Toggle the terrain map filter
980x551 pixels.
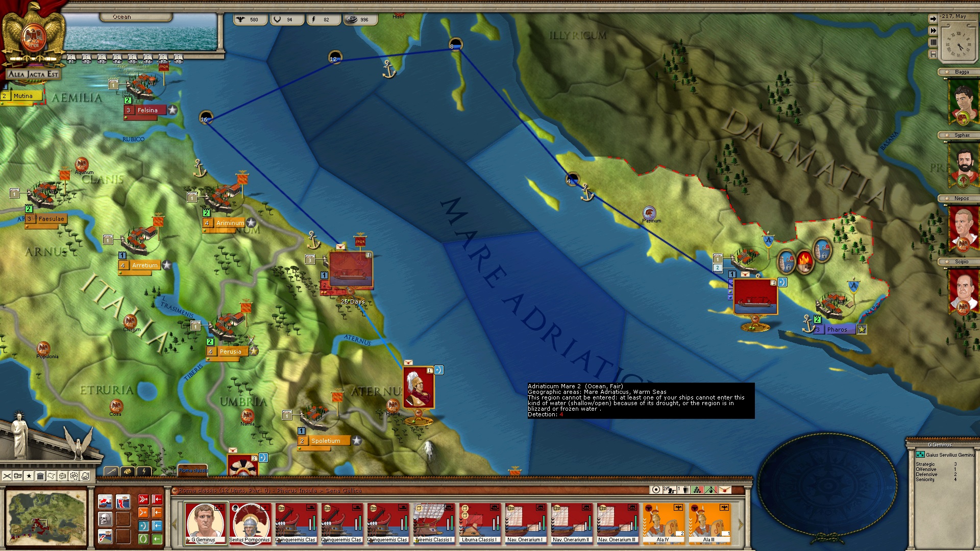click(x=85, y=476)
